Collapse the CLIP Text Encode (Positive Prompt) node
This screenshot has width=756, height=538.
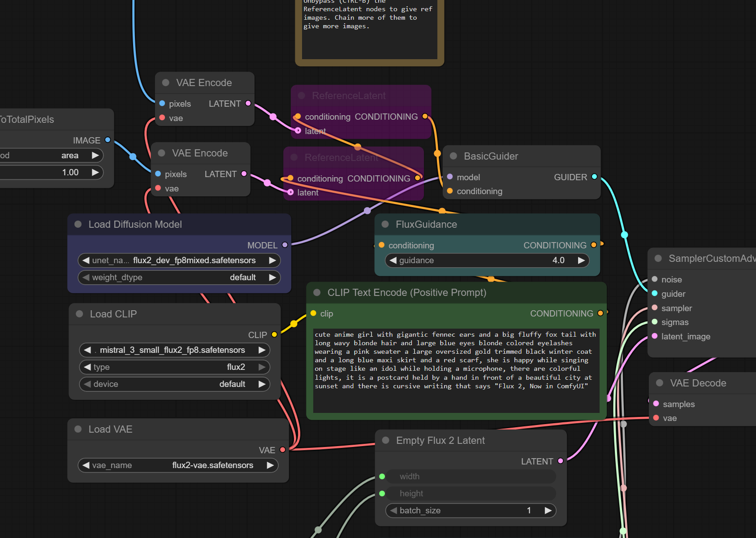[317, 292]
